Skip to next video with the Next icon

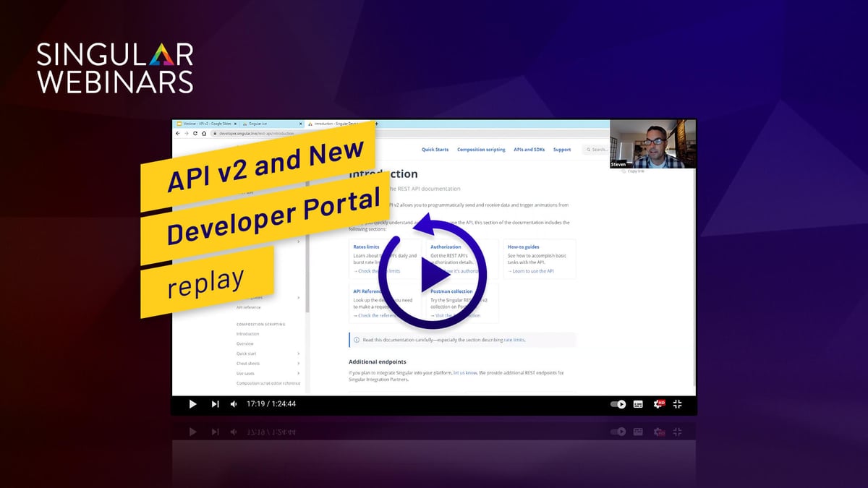(215, 404)
